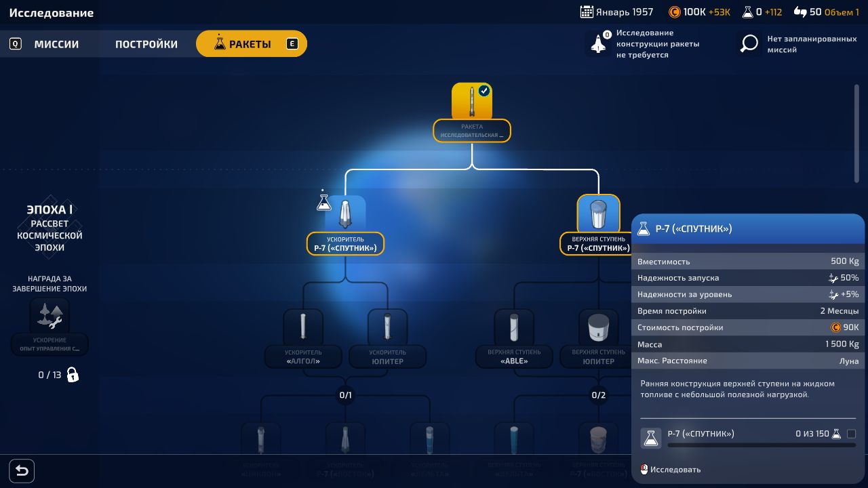Image resolution: width=868 pixels, height=488 pixels.
Task: Switch to the Миссии tab
Action: [56, 44]
